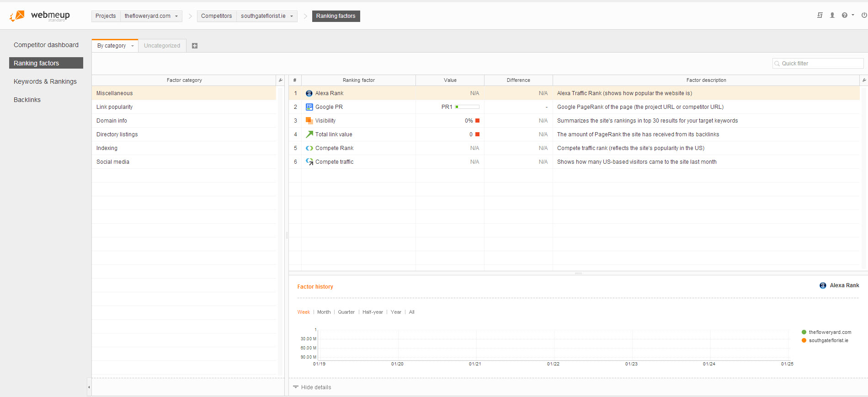Show Year factor history range
Image resolution: width=868 pixels, height=397 pixels.
point(396,312)
